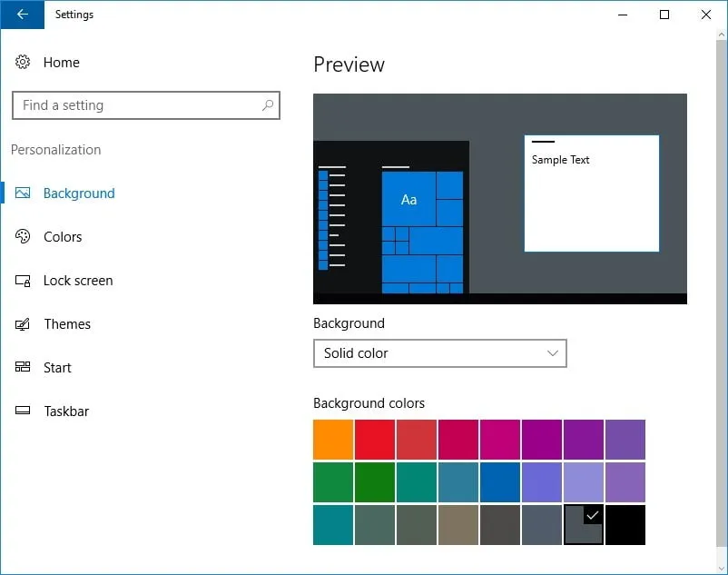This screenshot has width=728, height=575.
Task: Open the Themes settings page
Action: click(67, 323)
